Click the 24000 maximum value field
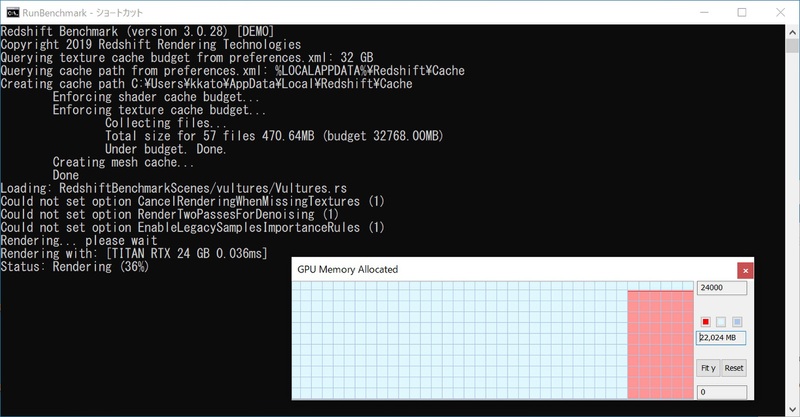 [721, 288]
